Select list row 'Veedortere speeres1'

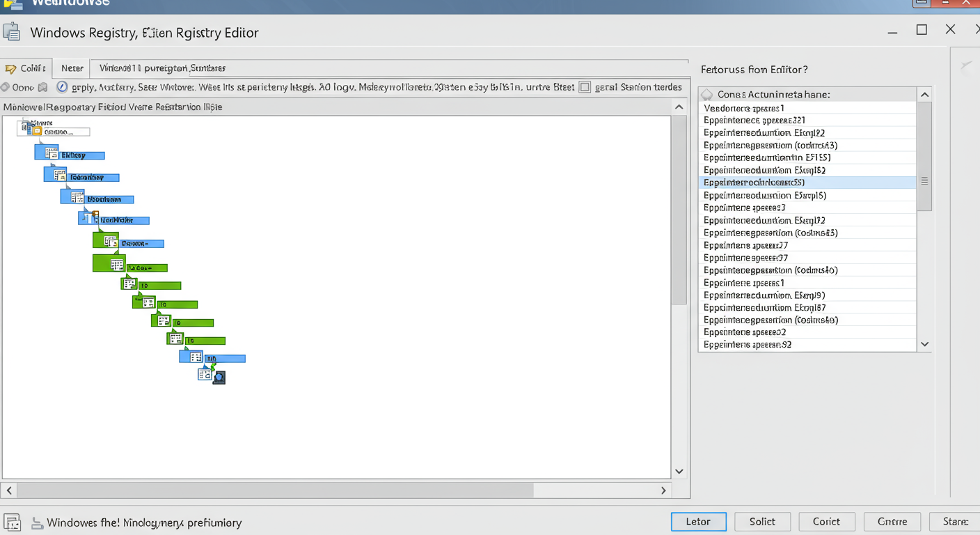click(807, 108)
